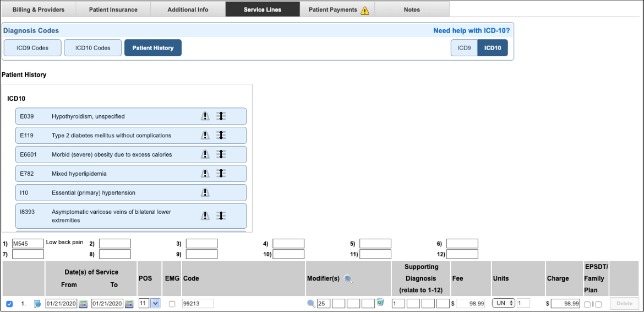This screenshot has width=644, height=312.
Task: Click the magnifier icon in Modifier(s) header
Action: 348,279
